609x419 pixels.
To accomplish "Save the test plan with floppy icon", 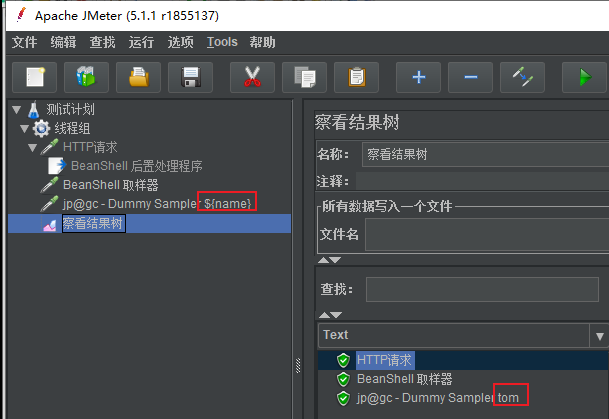I will [x=190, y=77].
